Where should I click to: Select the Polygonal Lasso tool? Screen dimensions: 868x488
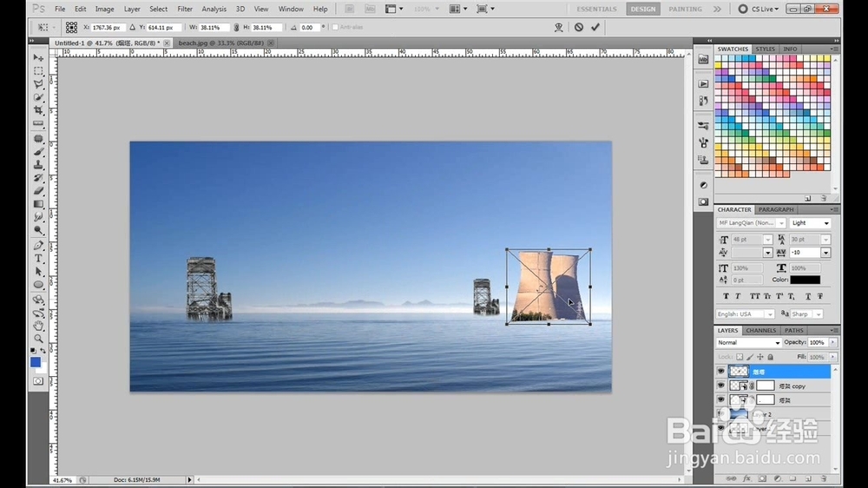click(38, 84)
